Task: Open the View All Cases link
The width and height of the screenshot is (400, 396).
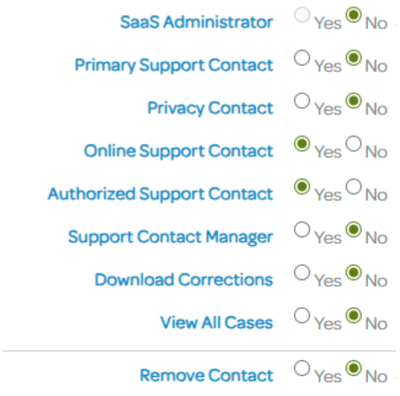Action: (x=217, y=323)
